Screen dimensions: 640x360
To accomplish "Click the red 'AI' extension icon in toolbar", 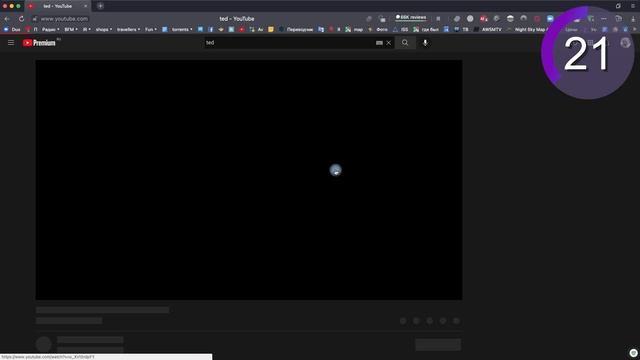I will pyautogui.click(x=484, y=19).
